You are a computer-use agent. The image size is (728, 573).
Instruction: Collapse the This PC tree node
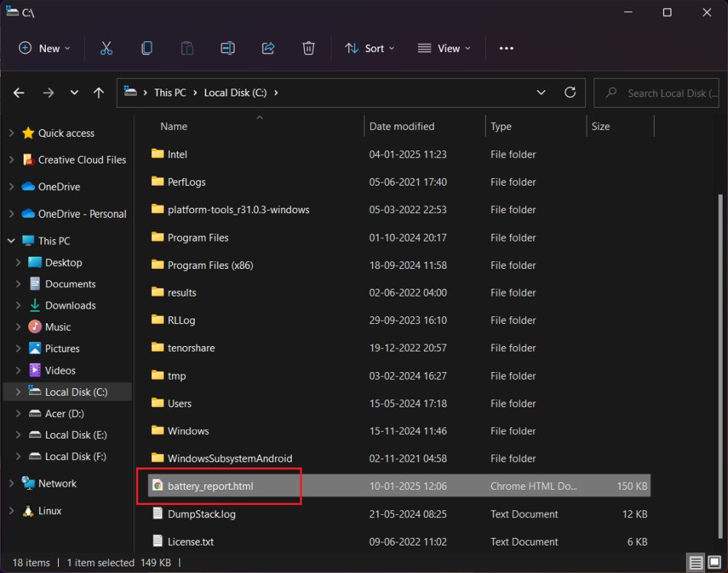tap(10, 241)
